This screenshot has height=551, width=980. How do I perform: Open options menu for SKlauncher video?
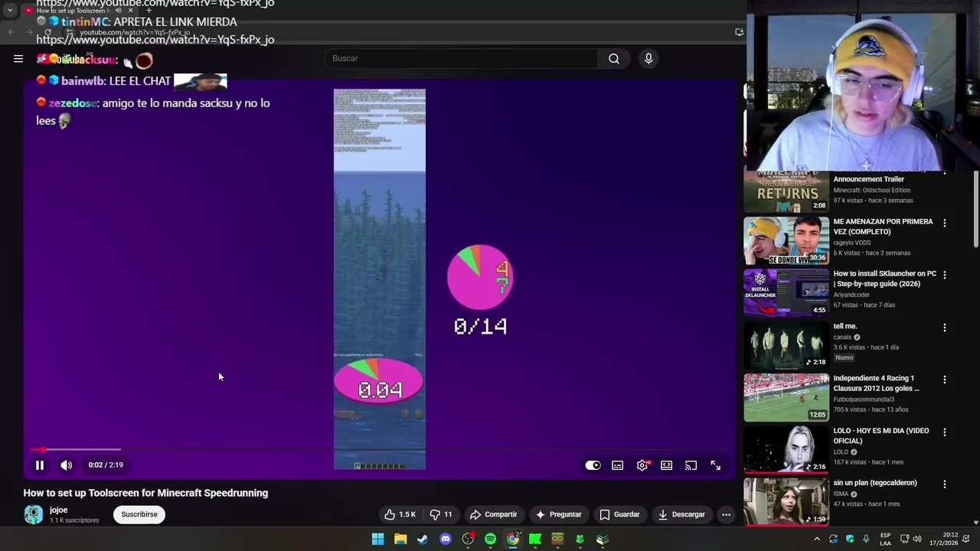tap(944, 275)
